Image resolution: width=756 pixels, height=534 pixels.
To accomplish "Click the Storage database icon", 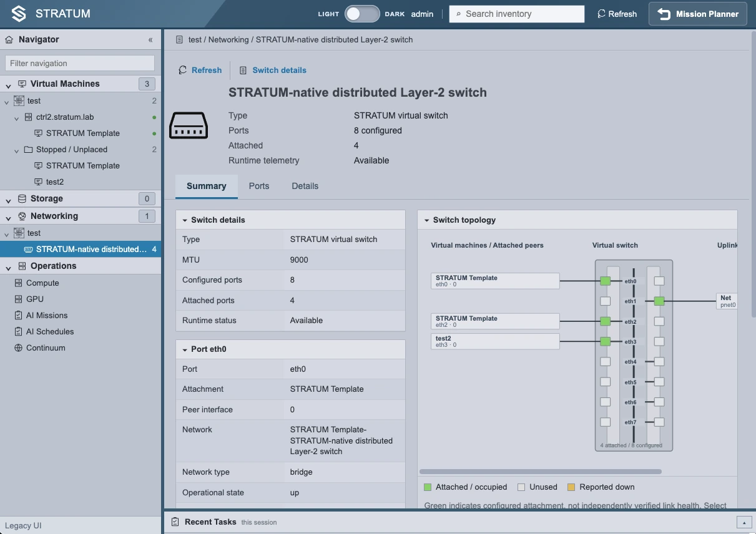I will pyautogui.click(x=22, y=198).
